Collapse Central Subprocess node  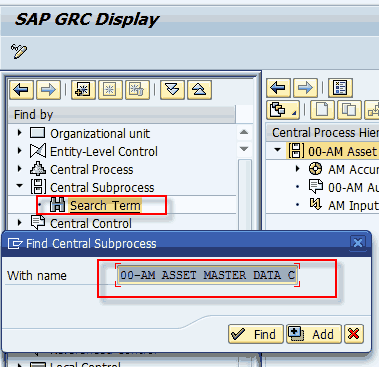click(x=19, y=186)
